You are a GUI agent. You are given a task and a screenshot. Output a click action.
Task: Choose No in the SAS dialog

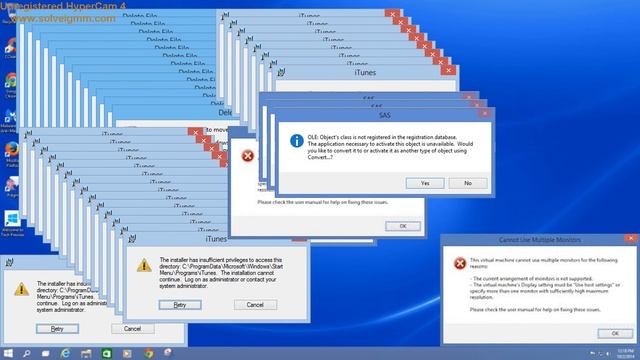point(468,183)
